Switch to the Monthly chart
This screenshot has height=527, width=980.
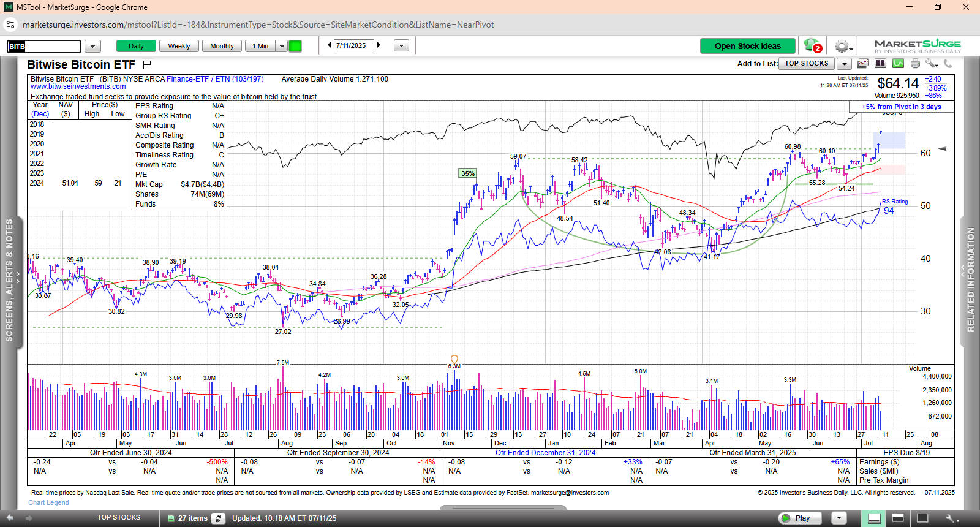click(x=222, y=46)
